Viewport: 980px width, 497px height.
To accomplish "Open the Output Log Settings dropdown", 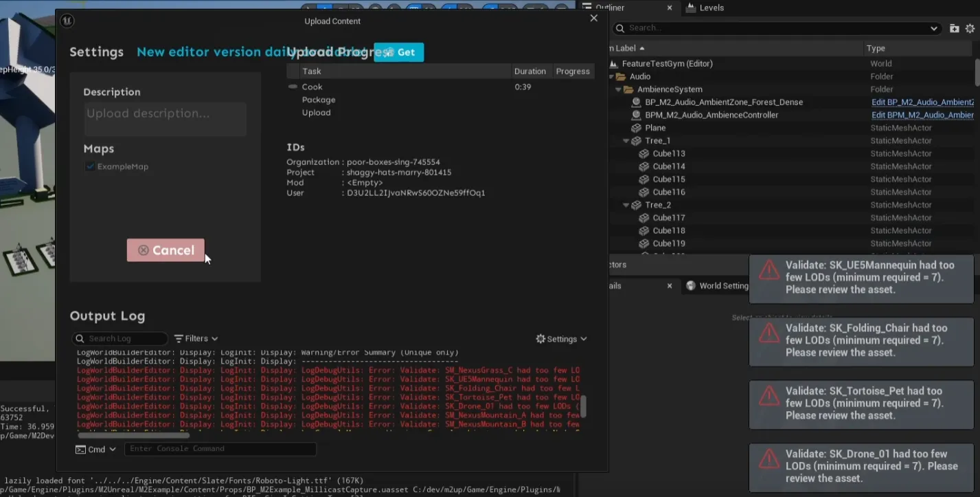I will coord(561,339).
